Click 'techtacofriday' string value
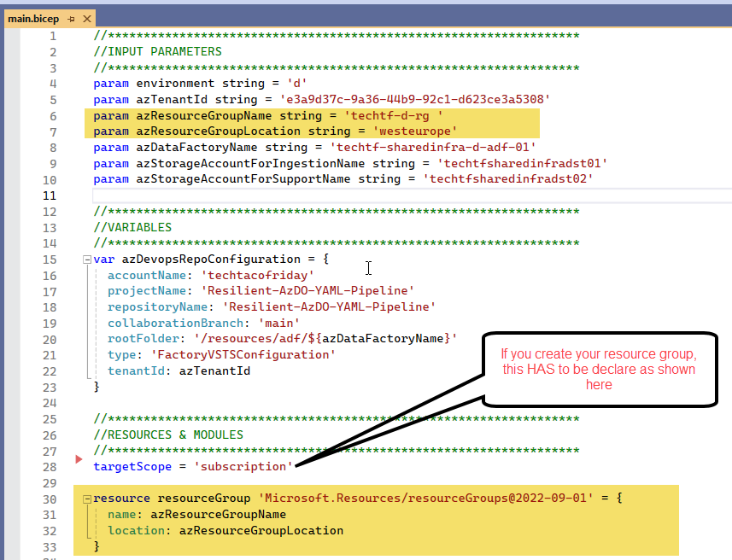 click(257, 276)
